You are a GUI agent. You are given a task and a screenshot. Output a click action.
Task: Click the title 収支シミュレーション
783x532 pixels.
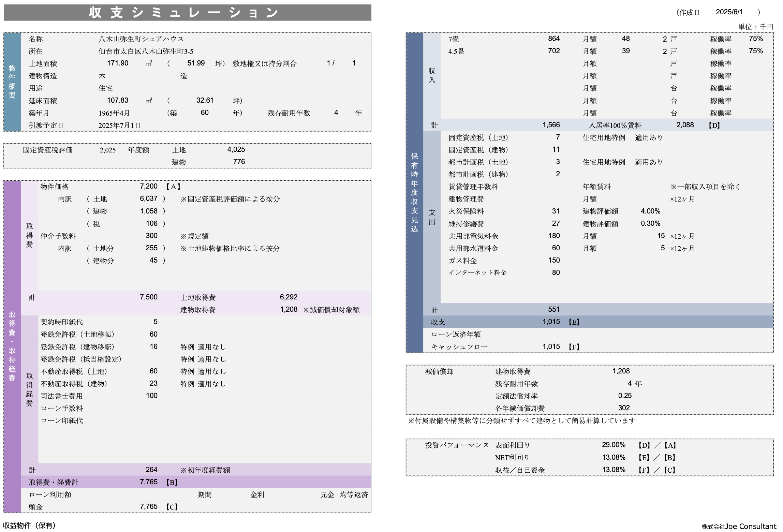pyautogui.click(x=184, y=13)
